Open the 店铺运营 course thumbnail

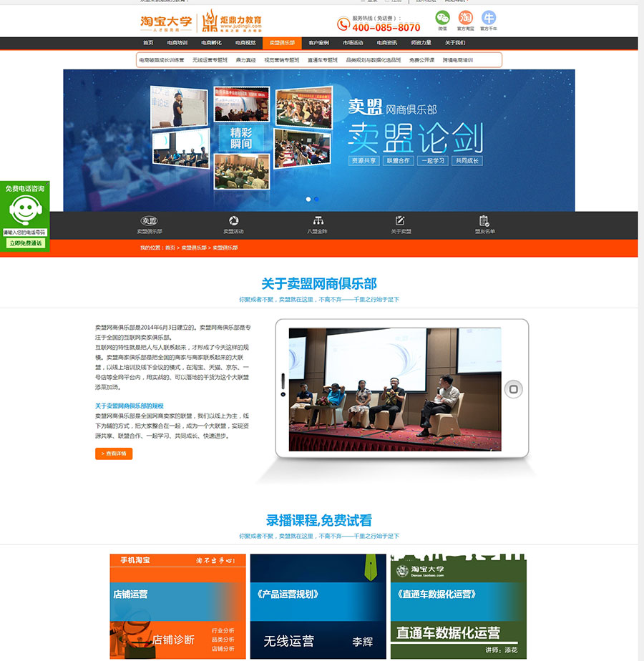point(177,606)
